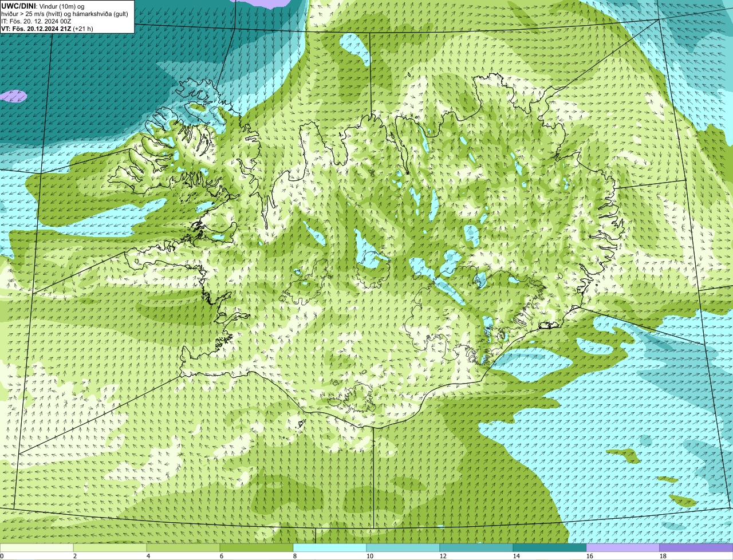
Task: Click the 'IT: Fös. 20. 12. 2024 00Z' line
Action: (x=36, y=21)
